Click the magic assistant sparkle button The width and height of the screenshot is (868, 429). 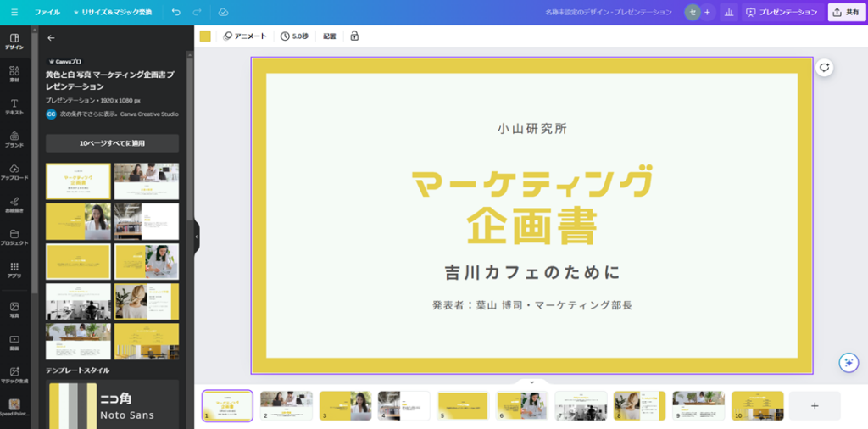[x=848, y=362]
